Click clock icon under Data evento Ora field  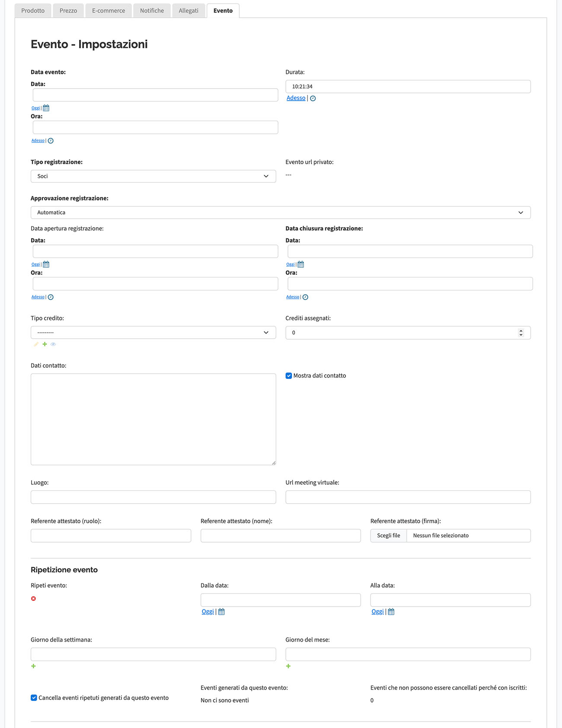51,141
